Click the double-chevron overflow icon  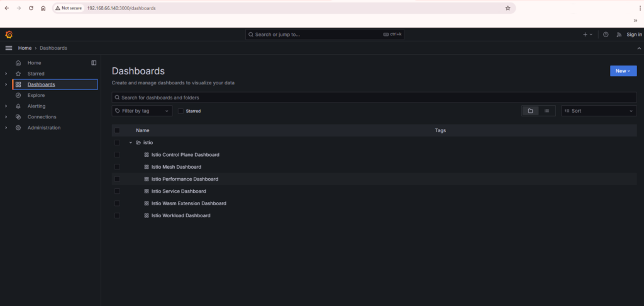pos(635,20)
